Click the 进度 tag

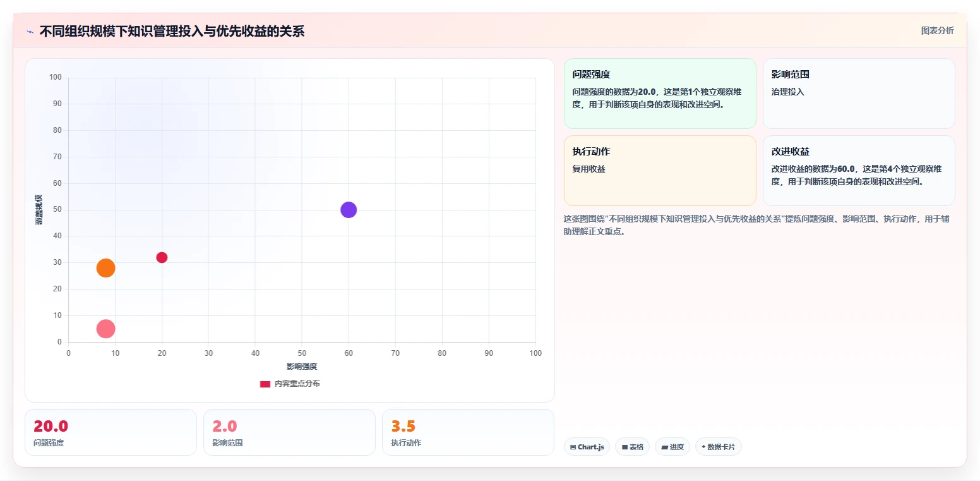672,447
